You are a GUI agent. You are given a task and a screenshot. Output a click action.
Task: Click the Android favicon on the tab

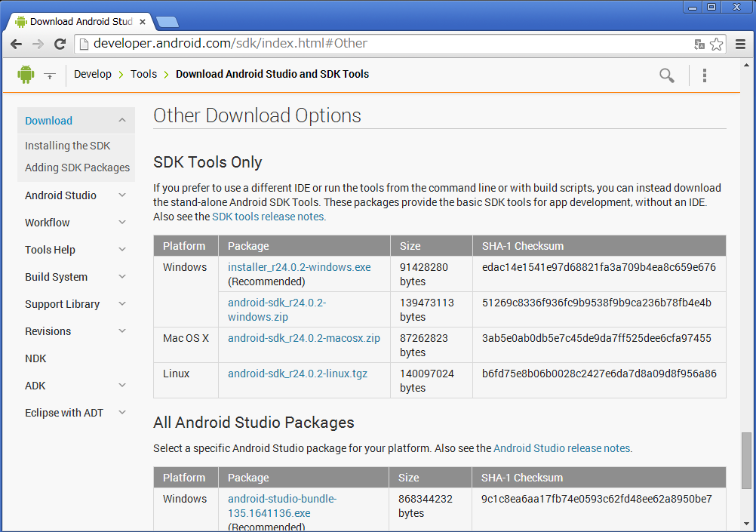coord(20,22)
